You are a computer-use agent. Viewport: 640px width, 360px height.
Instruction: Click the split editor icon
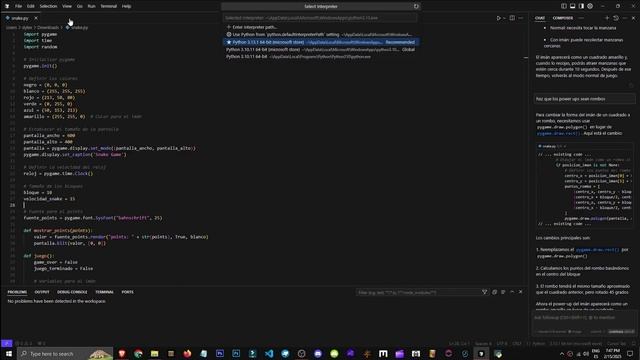(512, 18)
